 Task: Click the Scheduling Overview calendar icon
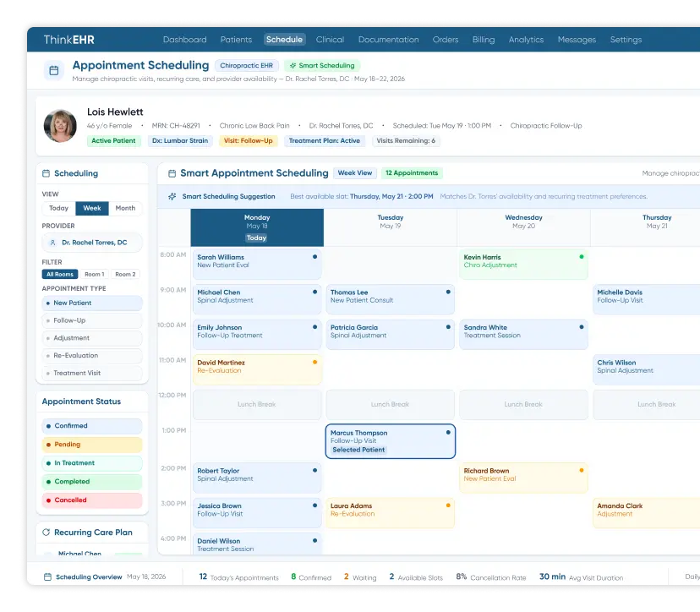(48, 576)
